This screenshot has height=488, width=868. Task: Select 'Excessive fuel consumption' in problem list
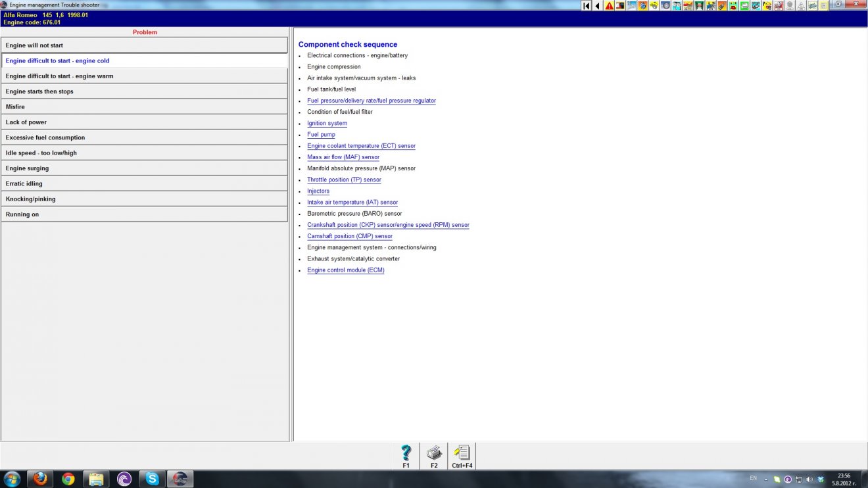(144, 137)
